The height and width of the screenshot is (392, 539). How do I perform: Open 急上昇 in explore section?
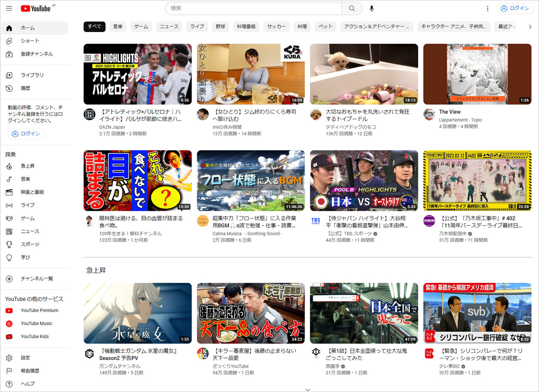[35, 166]
